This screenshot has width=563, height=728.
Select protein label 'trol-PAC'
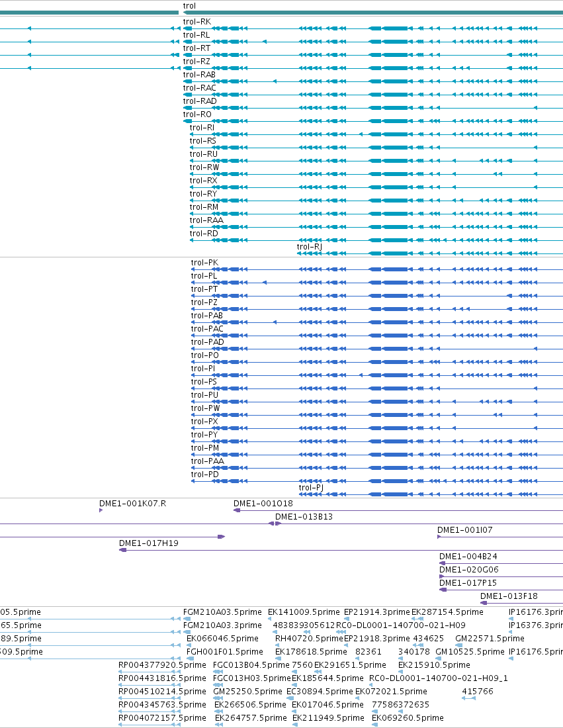[207, 329]
